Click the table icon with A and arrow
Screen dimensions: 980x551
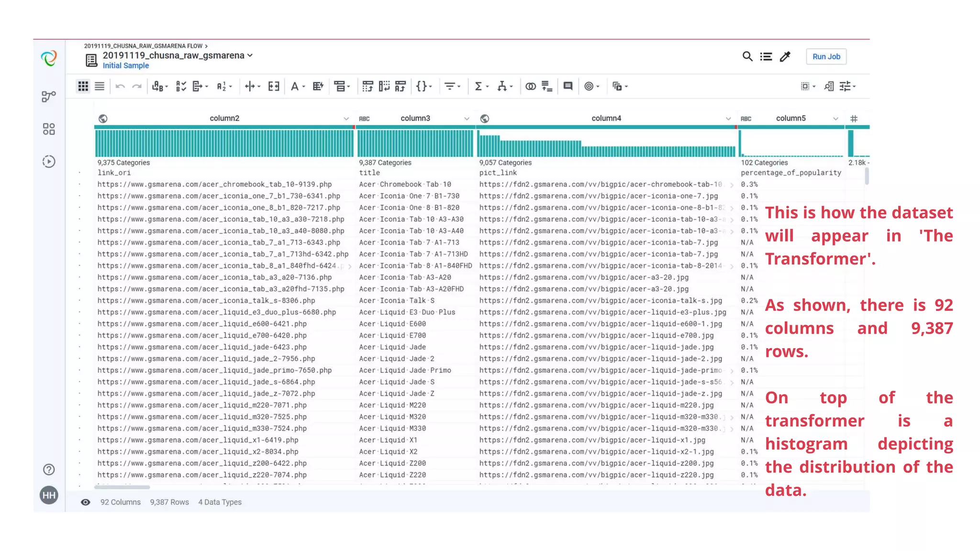(x=401, y=86)
